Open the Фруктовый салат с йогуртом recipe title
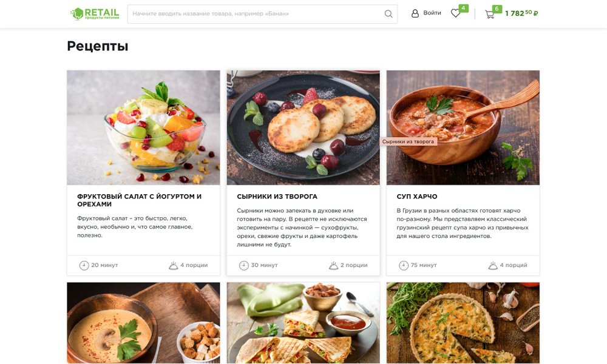 (140, 200)
